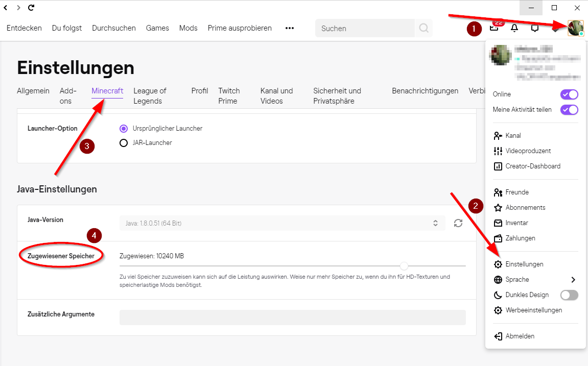588x366 pixels.
Task: Switch to Kanal und Videos tab
Action: click(276, 96)
